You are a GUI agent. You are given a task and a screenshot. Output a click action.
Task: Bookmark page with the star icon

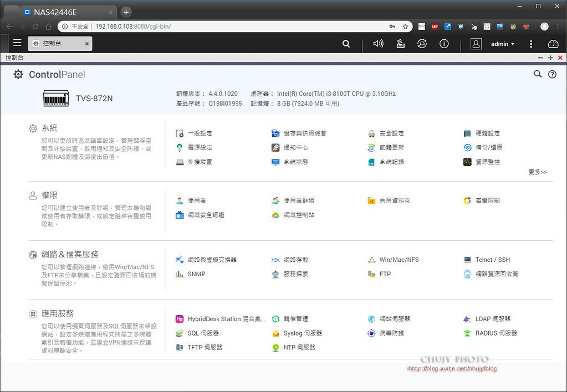tap(405, 27)
